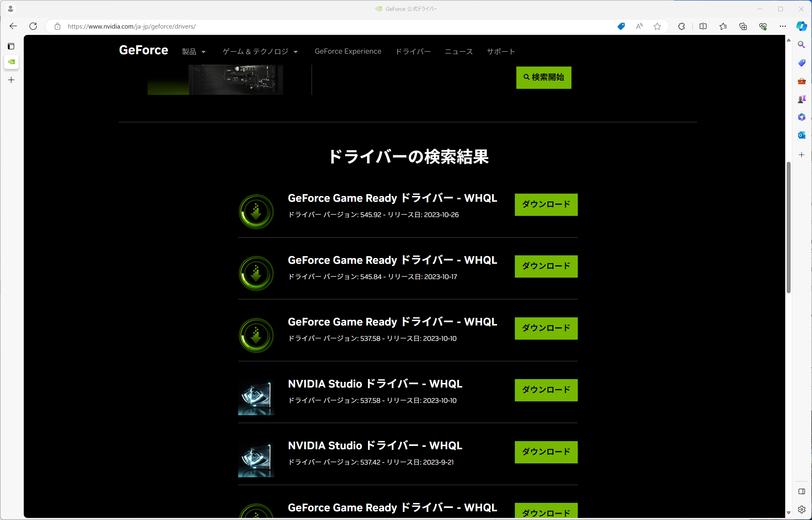Open tab actions menu icon
This screenshot has width=812, height=520.
pos(11,46)
